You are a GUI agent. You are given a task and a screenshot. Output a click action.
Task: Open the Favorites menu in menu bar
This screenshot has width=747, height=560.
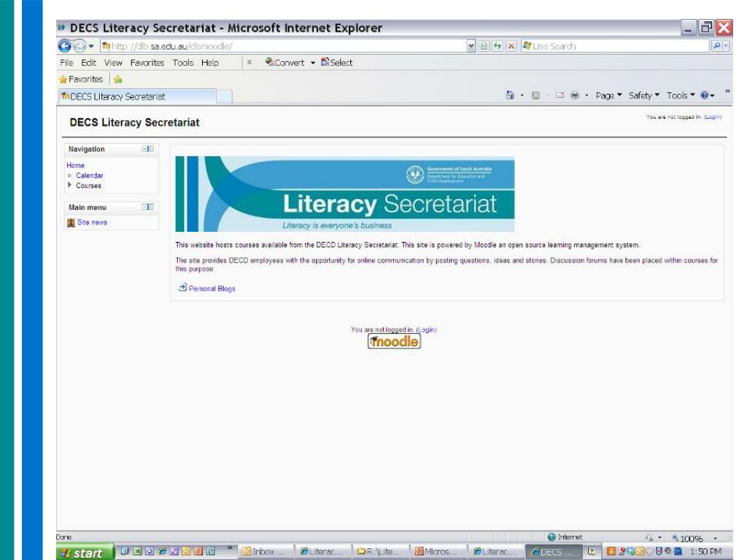click(x=147, y=63)
